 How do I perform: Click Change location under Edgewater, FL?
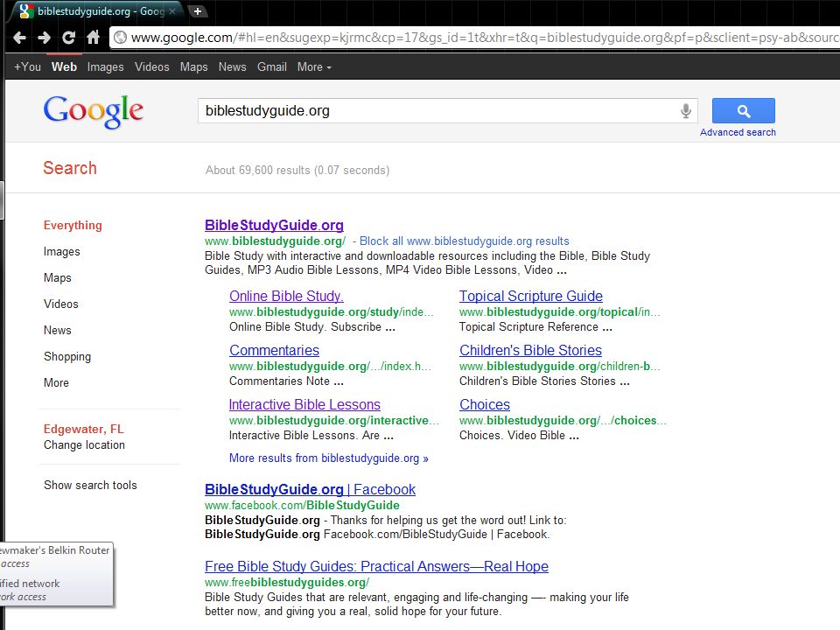point(84,445)
